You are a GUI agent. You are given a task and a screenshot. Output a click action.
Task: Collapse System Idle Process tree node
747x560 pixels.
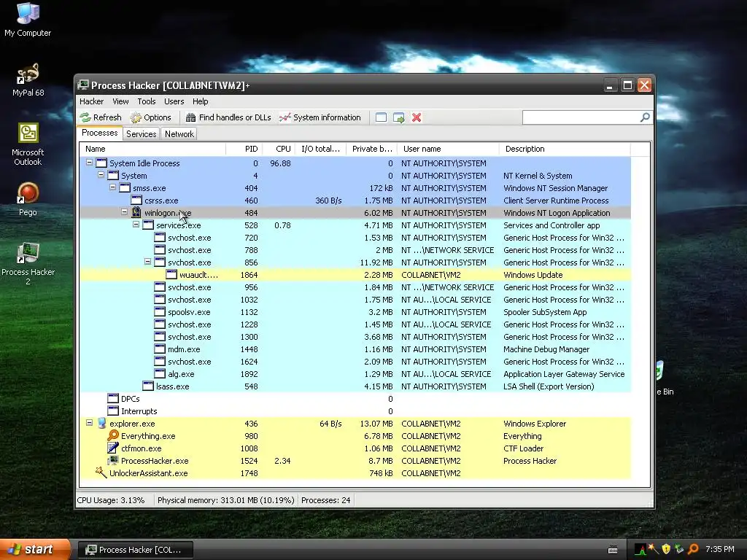[x=89, y=163]
